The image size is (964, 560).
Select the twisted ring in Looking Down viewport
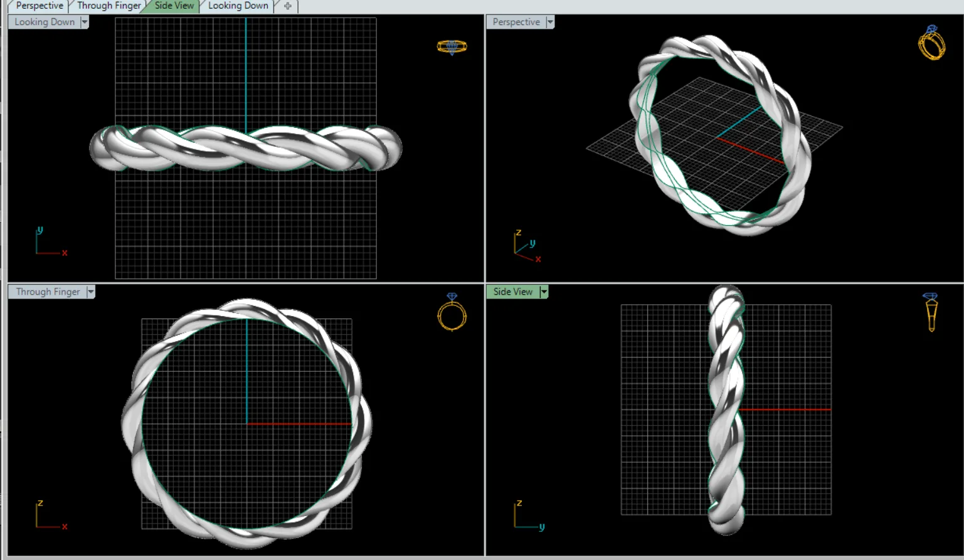245,148
